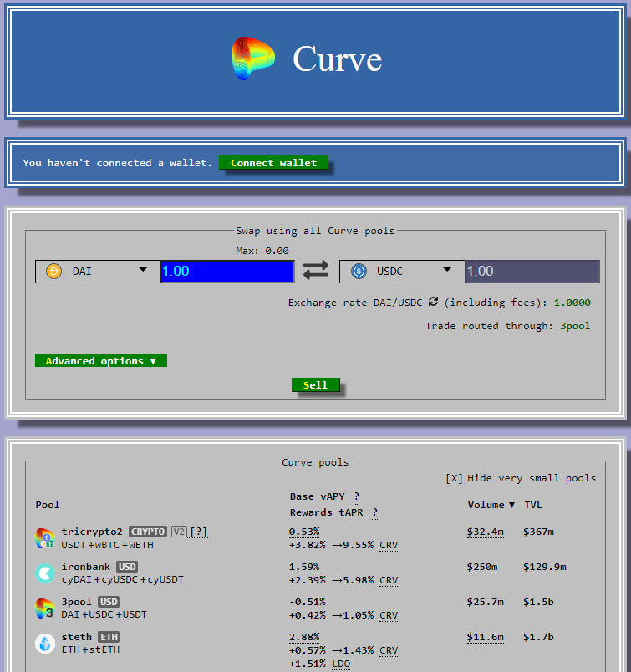The height and width of the screenshot is (672, 631).
Task: Sort pools by TVL column
Action: pos(533,505)
